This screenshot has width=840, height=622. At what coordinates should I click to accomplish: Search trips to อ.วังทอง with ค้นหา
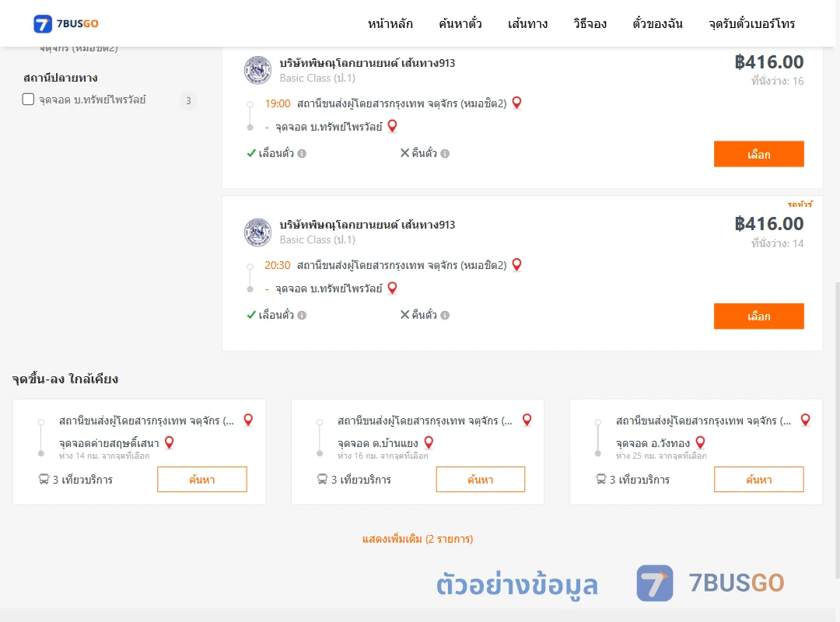[x=758, y=480]
